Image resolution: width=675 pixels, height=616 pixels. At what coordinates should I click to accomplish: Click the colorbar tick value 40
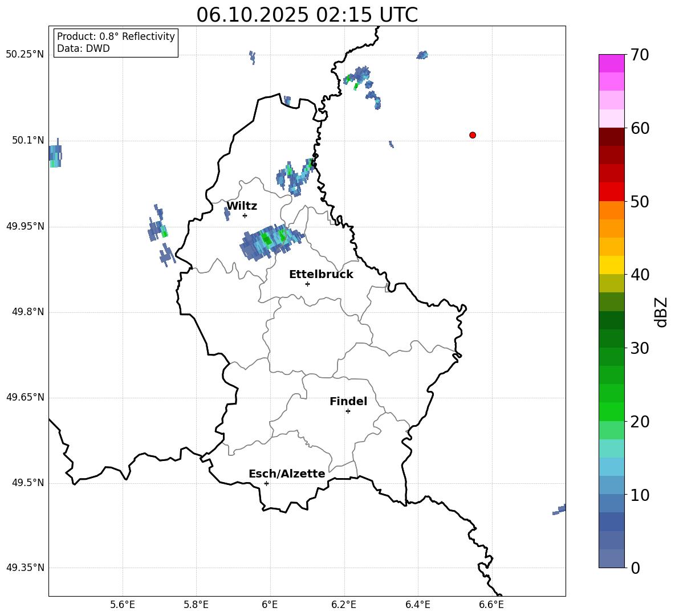(x=640, y=275)
